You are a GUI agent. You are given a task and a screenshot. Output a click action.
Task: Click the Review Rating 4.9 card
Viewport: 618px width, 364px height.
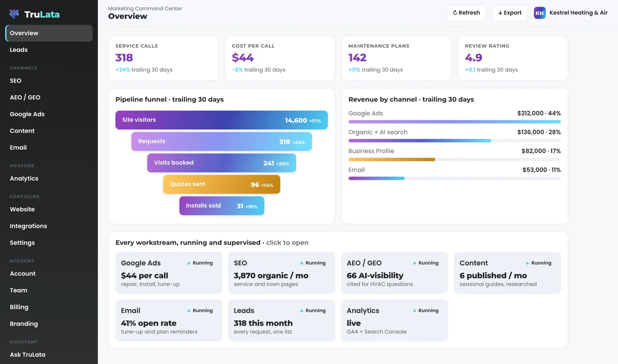(513, 58)
